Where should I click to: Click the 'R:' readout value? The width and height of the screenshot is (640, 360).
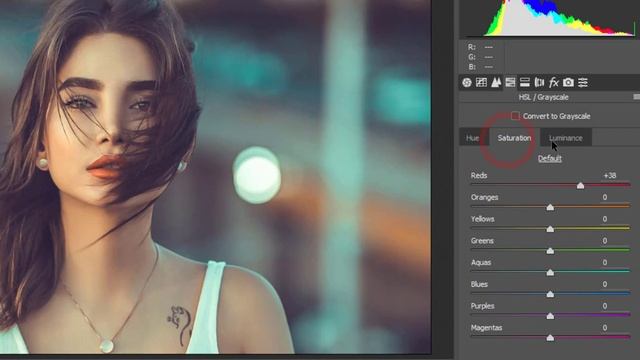click(x=488, y=47)
